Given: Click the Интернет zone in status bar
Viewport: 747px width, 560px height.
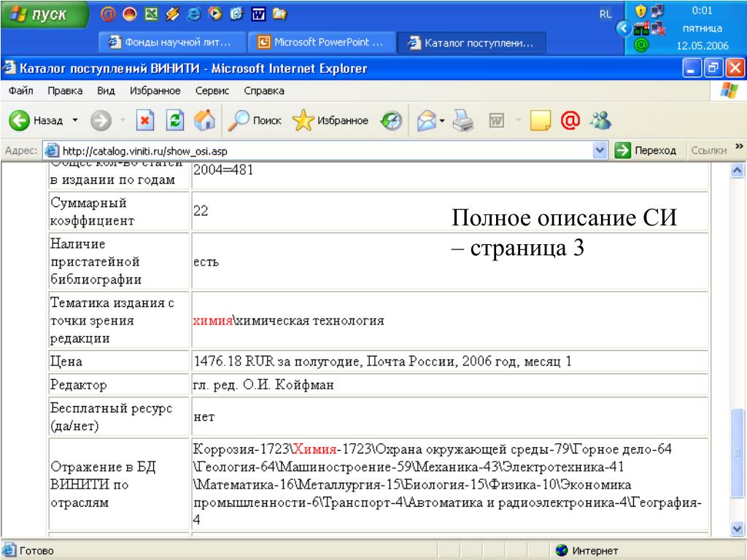Looking at the screenshot, I should tap(587, 551).
